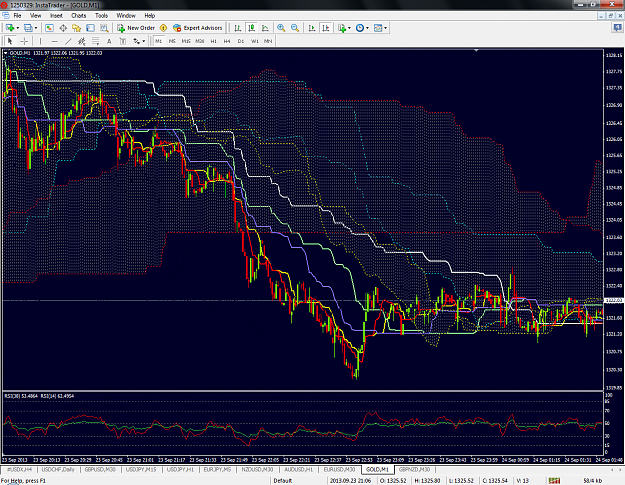Click the New Order button
The height and width of the screenshot is (485, 625).
[136, 28]
